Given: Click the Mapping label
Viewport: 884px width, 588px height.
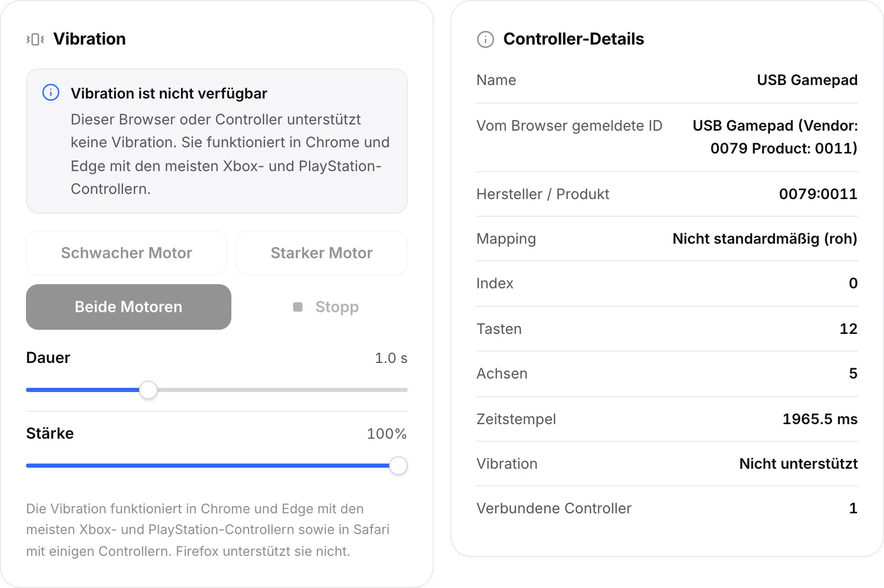Looking at the screenshot, I should (506, 239).
